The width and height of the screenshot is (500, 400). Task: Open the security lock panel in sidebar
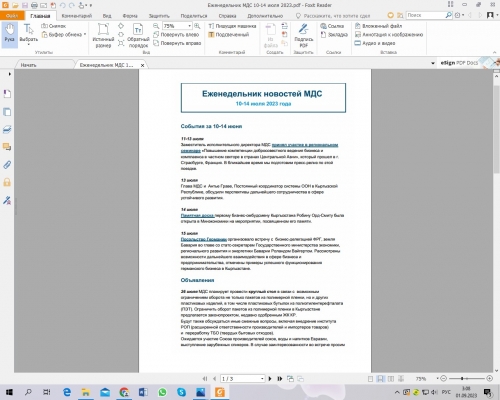[7, 182]
